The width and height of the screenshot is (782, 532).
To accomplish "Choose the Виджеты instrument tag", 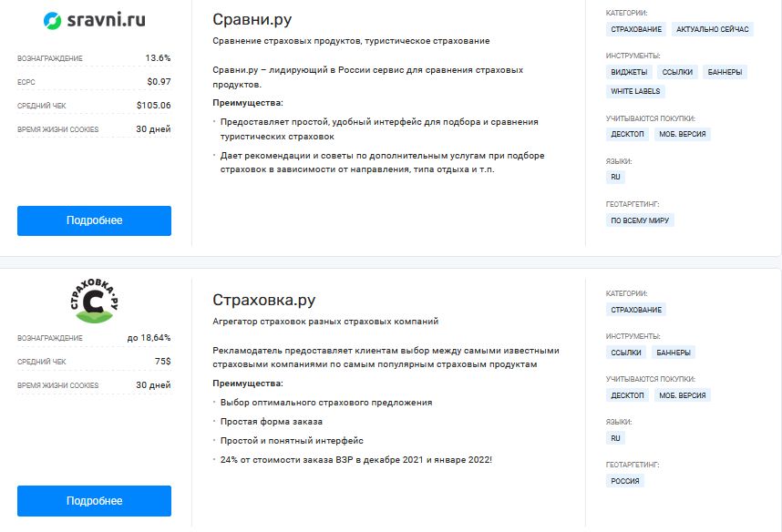I will pyautogui.click(x=629, y=72).
